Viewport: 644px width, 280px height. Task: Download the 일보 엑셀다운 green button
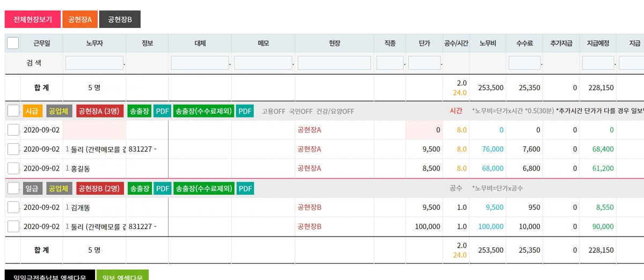(x=122, y=276)
